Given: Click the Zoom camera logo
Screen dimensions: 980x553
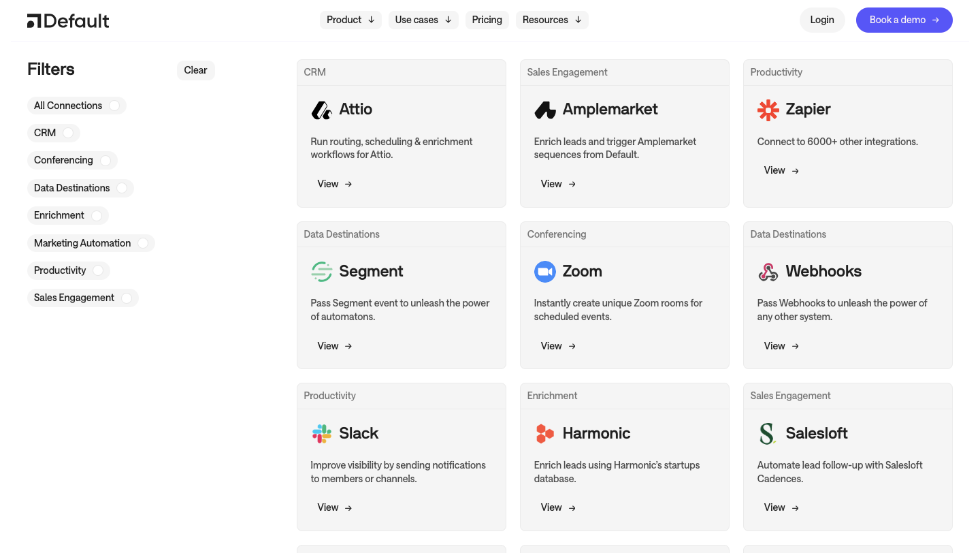Looking at the screenshot, I should [x=544, y=272].
